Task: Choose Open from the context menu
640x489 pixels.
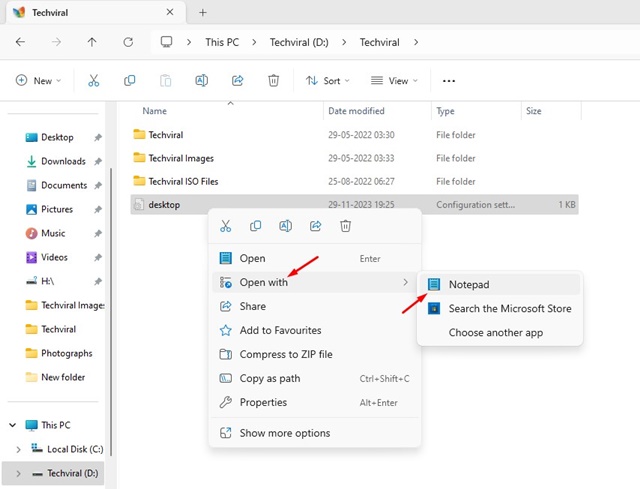Action: click(315, 258)
